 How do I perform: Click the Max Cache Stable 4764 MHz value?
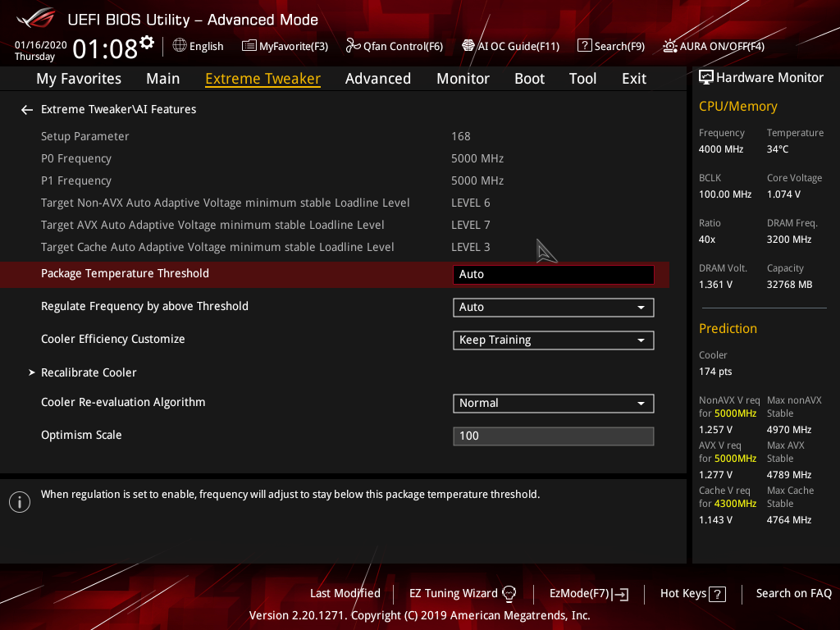tap(789, 519)
